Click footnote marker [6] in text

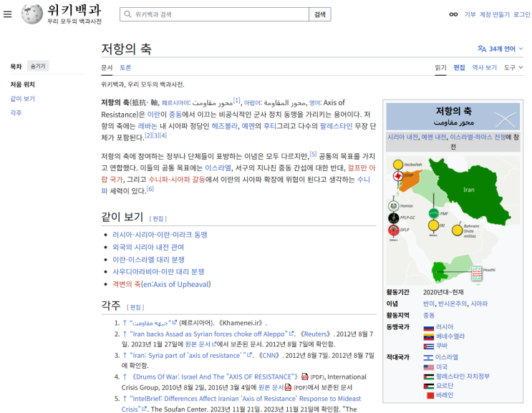tap(150, 189)
